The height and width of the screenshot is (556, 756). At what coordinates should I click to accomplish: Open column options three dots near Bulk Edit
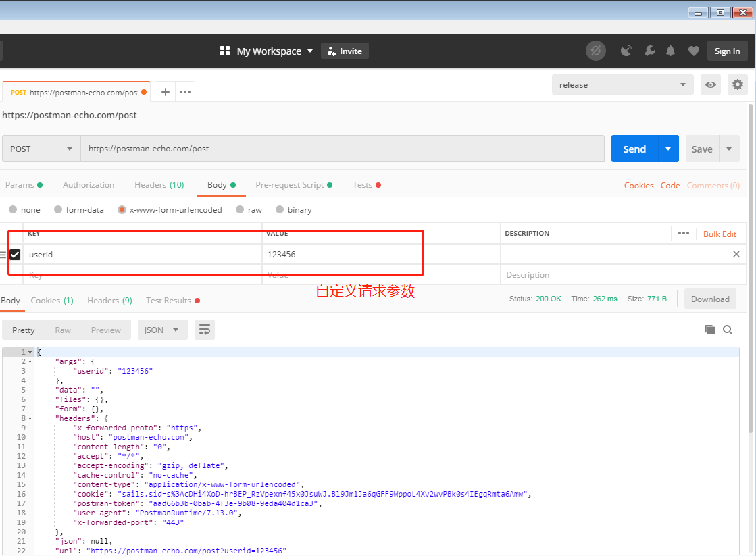tap(683, 233)
